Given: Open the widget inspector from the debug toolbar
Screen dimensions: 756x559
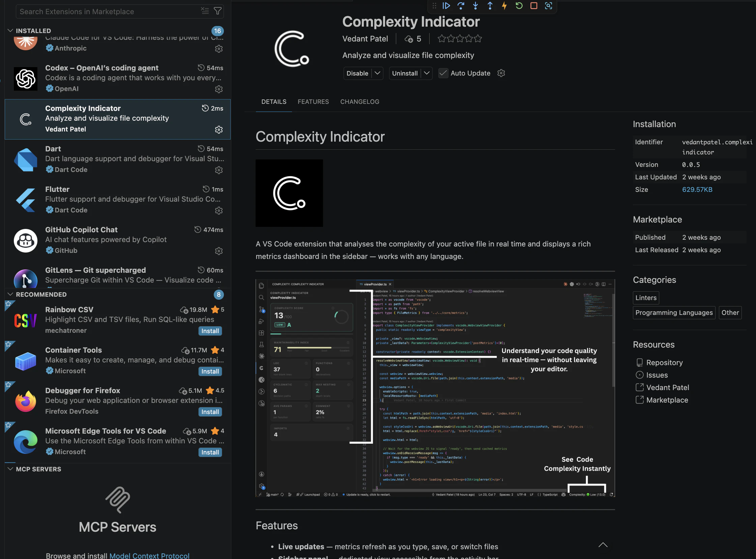Looking at the screenshot, I should coord(549,6).
